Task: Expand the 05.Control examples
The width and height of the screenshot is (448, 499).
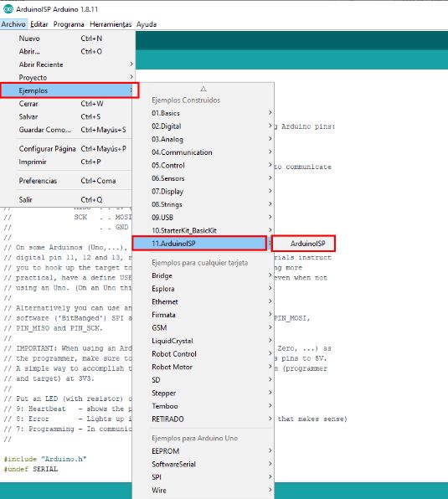Action: tap(203, 166)
